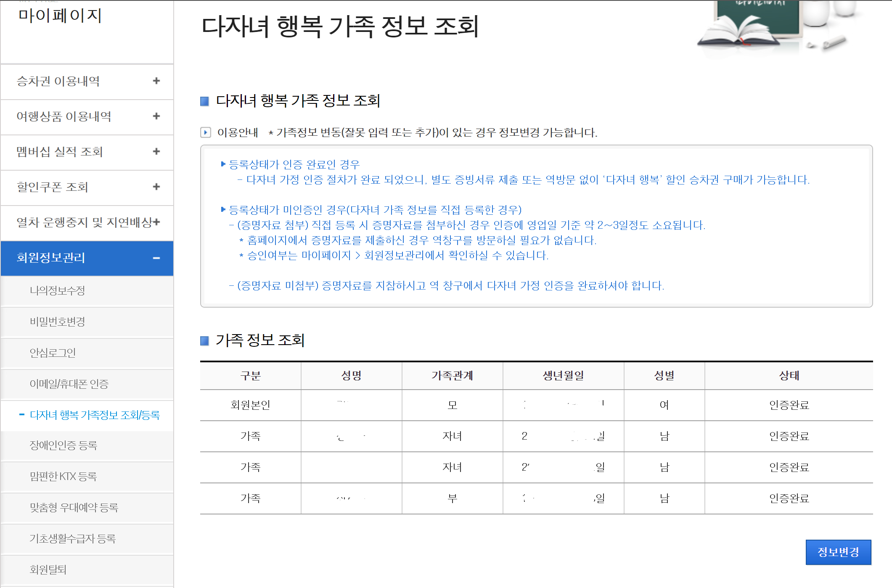Image resolution: width=892 pixels, height=588 pixels.
Task: Expand 열차 운행중지 및 지연배상 plus icon
Action: coord(157,222)
